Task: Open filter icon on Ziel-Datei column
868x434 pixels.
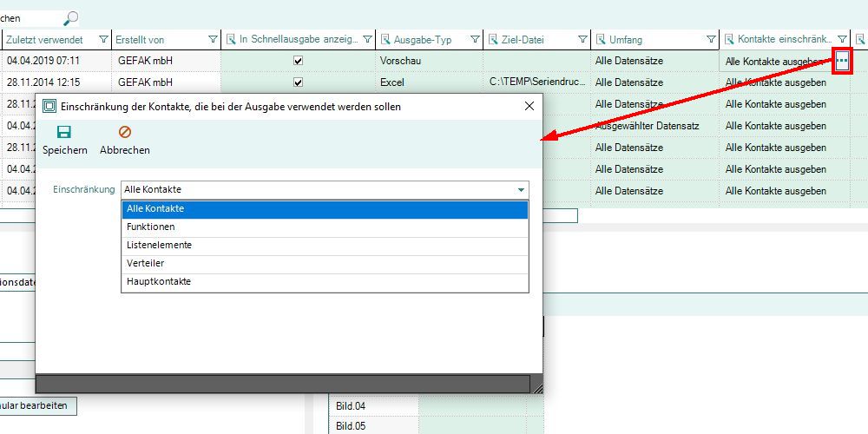Action: click(583, 40)
